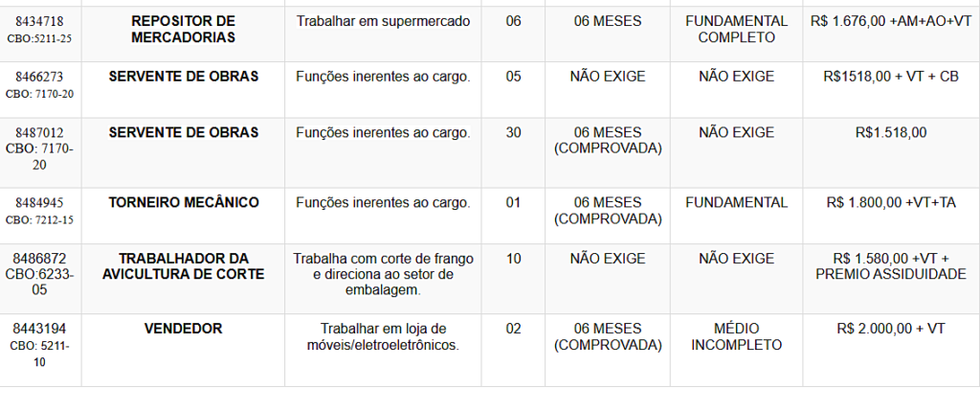Click salary R$ 2.000,00 + VT
Screen dimensions: 980x412
[891, 329]
